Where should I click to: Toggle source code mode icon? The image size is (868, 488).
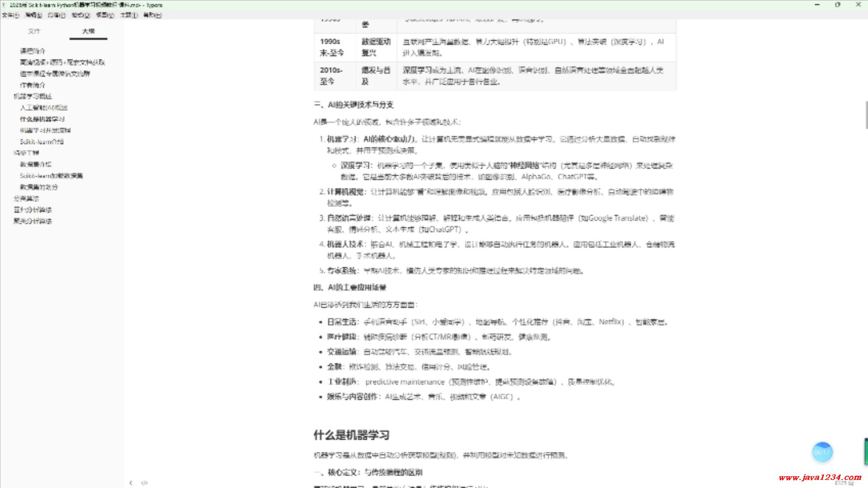(x=144, y=483)
